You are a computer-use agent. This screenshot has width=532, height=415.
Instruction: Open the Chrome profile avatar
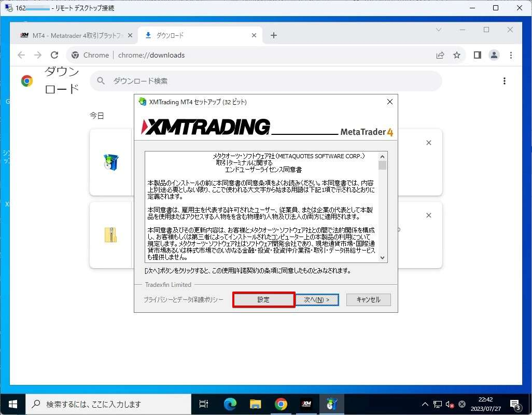pos(494,55)
